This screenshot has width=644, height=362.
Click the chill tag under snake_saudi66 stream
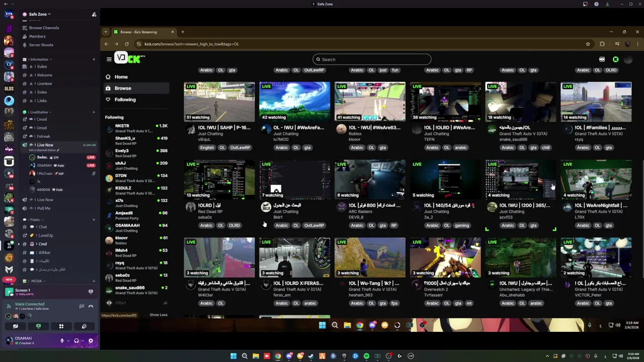point(546,148)
